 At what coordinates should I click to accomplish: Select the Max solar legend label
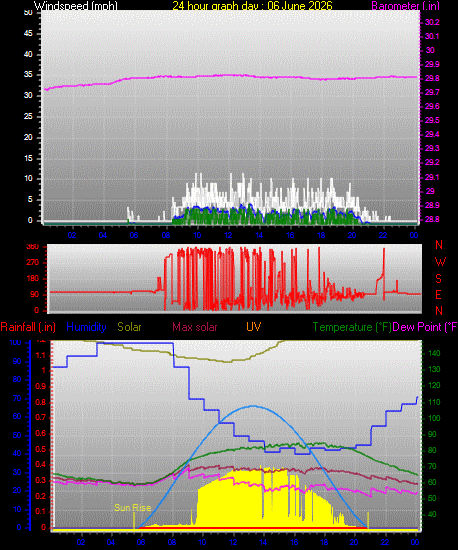point(195,327)
